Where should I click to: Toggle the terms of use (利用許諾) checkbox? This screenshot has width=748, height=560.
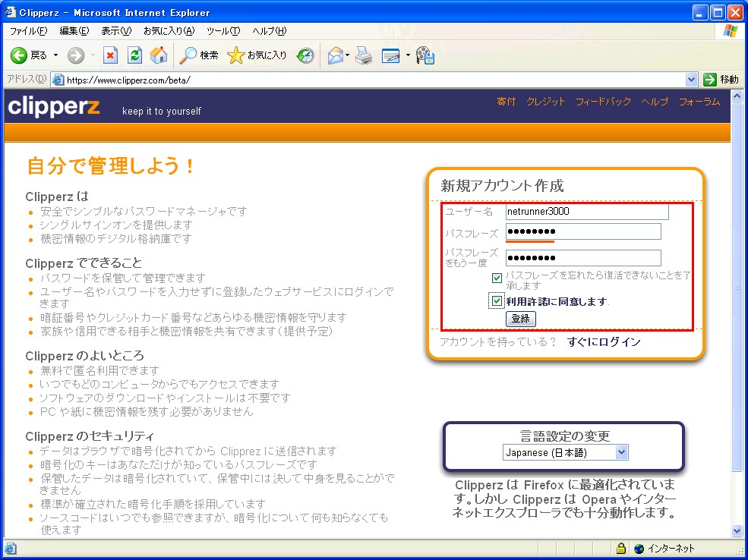[x=497, y=301]
